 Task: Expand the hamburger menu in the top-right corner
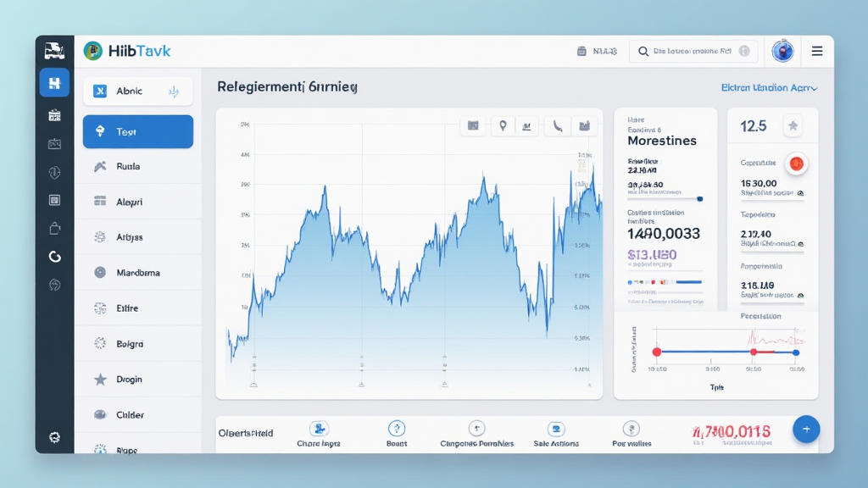pyautogui.click(x=817, y=51)
